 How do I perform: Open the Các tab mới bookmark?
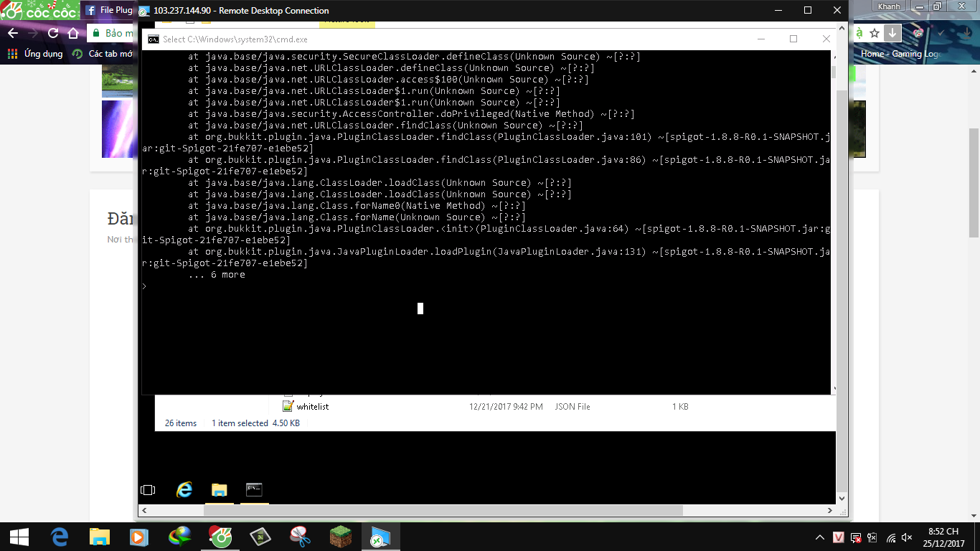tap(103, 54)
